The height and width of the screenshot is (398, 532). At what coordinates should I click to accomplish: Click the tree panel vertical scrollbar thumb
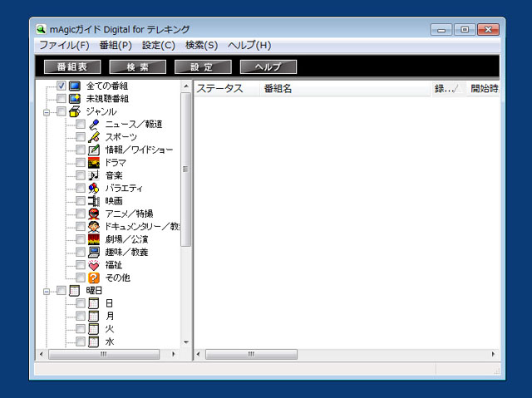185,170
